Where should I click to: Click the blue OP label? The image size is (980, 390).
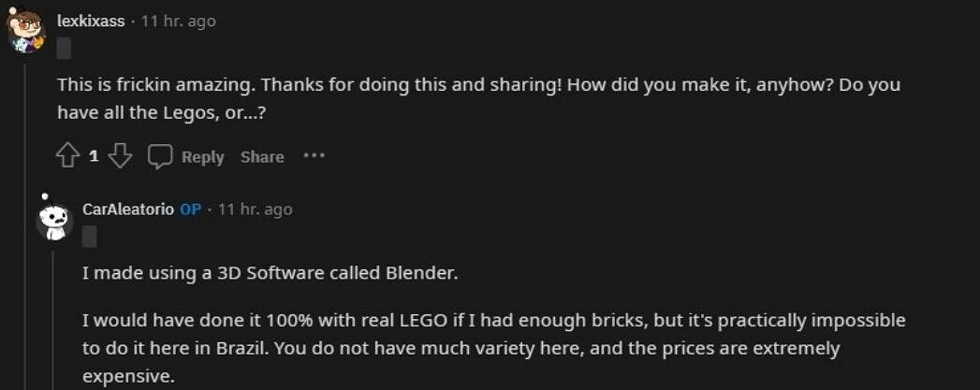point(190,209)
